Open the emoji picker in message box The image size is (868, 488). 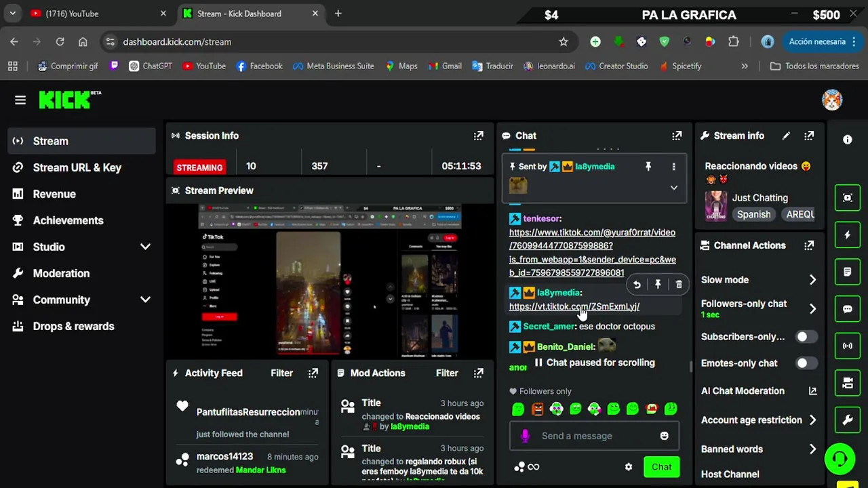665,436
